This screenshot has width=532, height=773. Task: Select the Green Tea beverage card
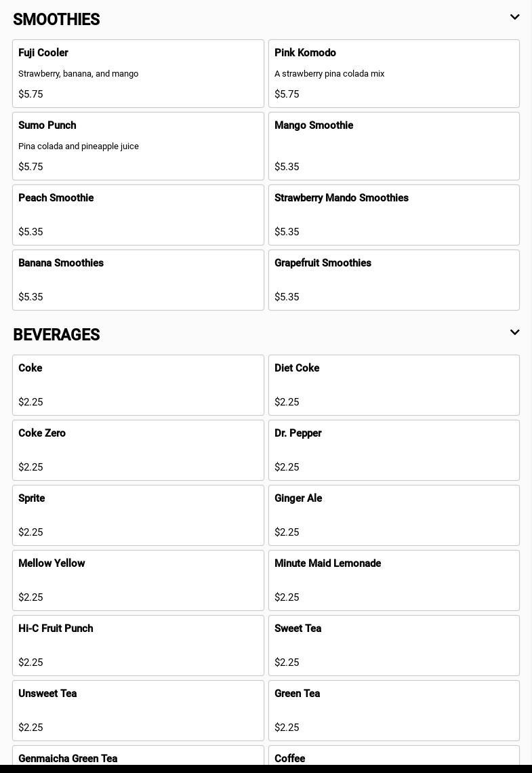pyautogui.click(x=394, y=710)
